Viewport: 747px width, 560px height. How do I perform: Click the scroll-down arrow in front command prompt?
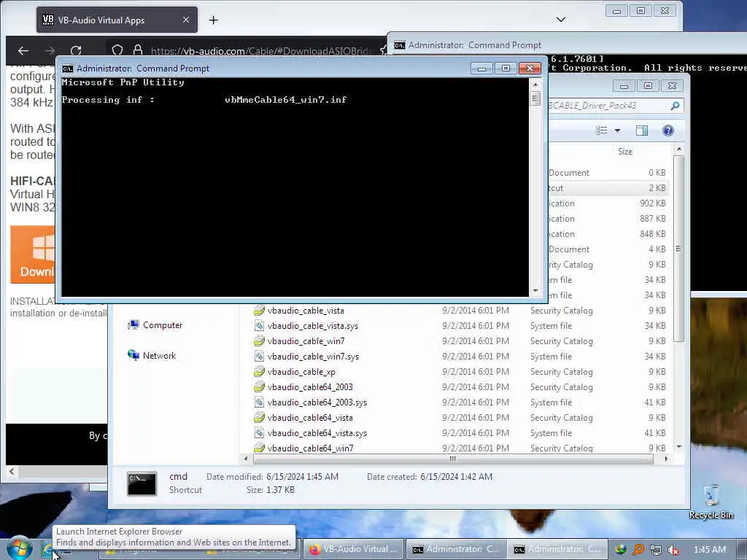click(535, 290)
